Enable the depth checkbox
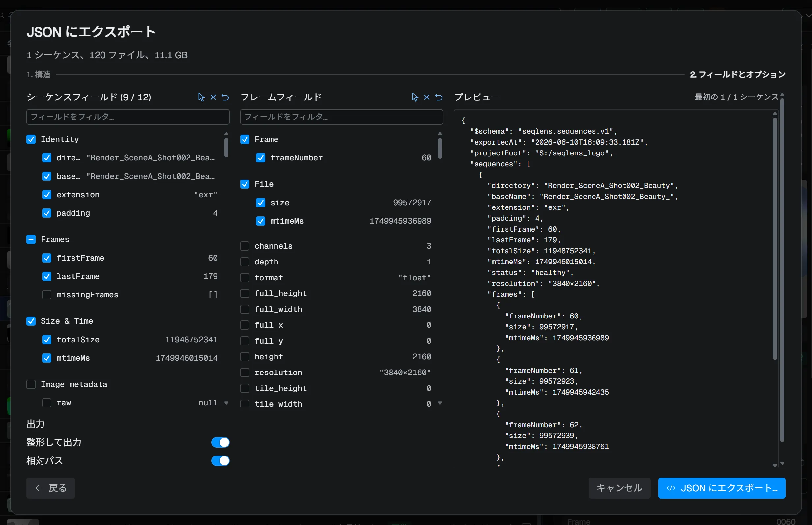 (x=245, y=262)
